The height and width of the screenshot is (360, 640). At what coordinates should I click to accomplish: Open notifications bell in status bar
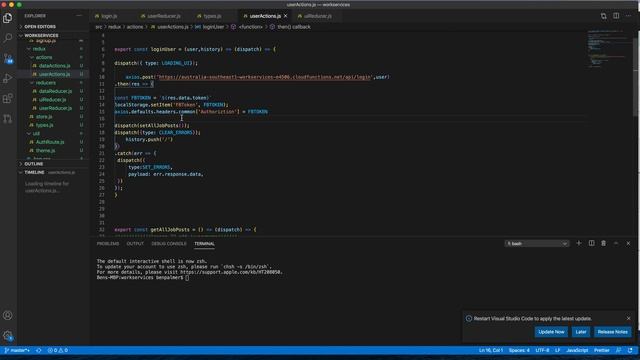(x=631, y=350)
